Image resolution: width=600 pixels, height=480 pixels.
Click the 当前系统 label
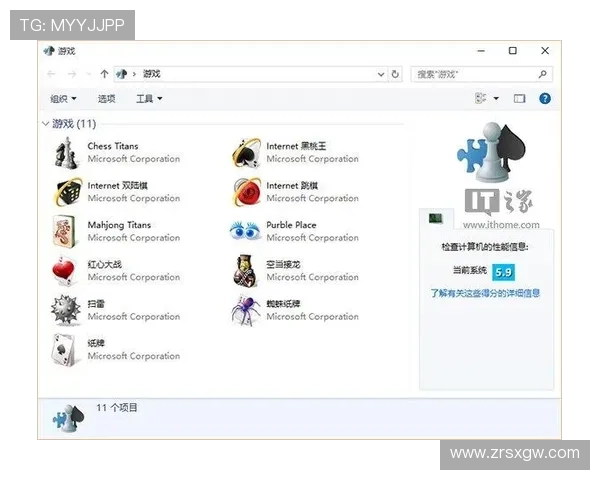coord(470,271)
